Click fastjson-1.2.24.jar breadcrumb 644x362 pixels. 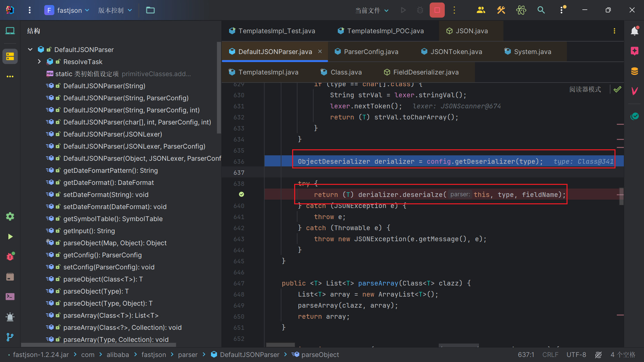(41, 355)
